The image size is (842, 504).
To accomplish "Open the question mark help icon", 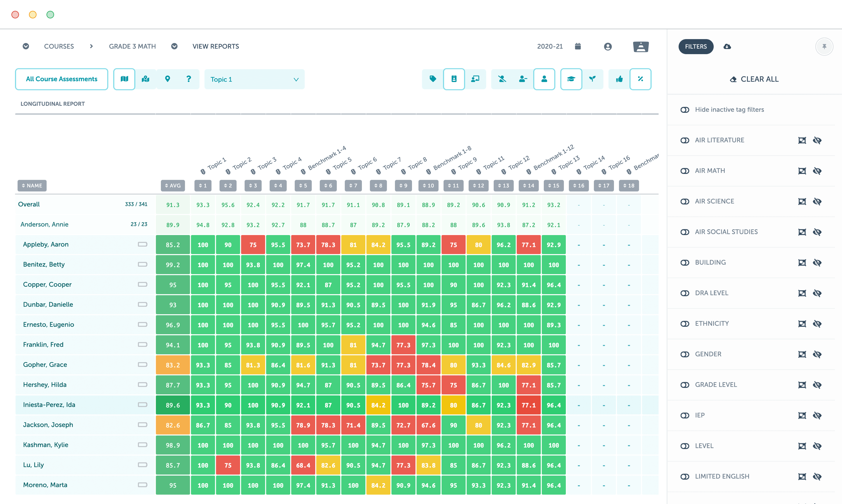I will [x=189, y=79].
